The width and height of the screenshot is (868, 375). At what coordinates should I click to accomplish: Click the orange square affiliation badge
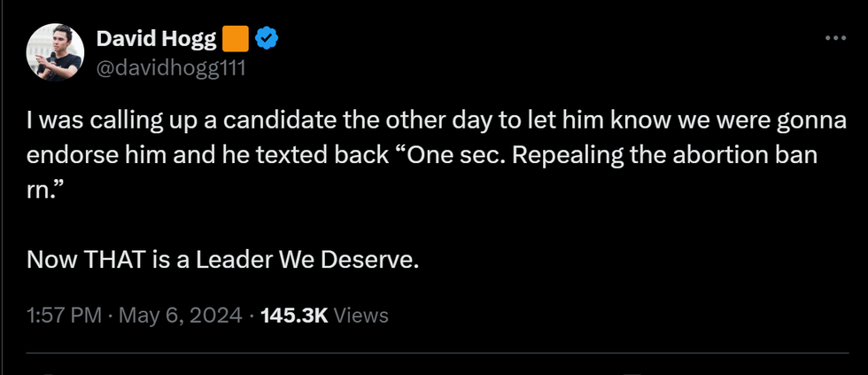235,39
